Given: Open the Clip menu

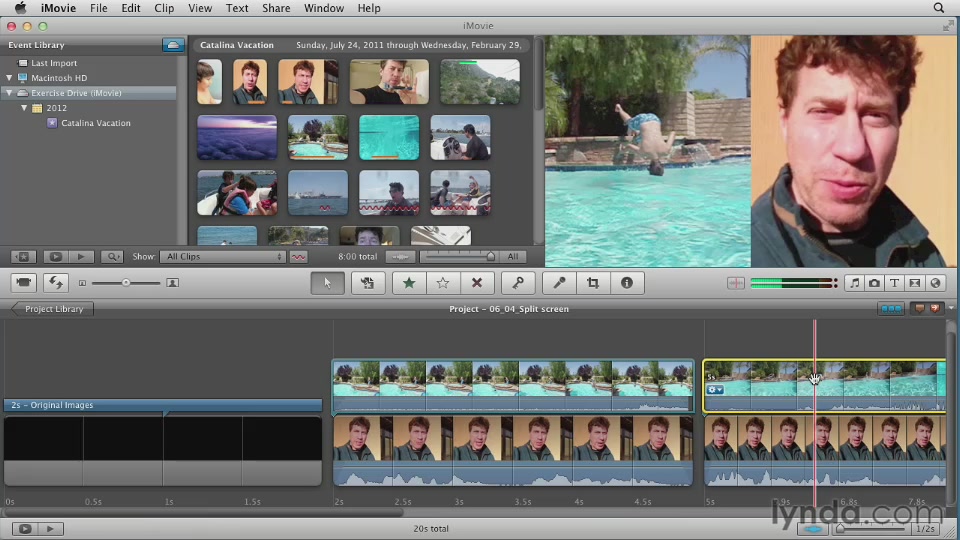Looking at the screenshot, I should pyautogui.click(x=163, y=8).
